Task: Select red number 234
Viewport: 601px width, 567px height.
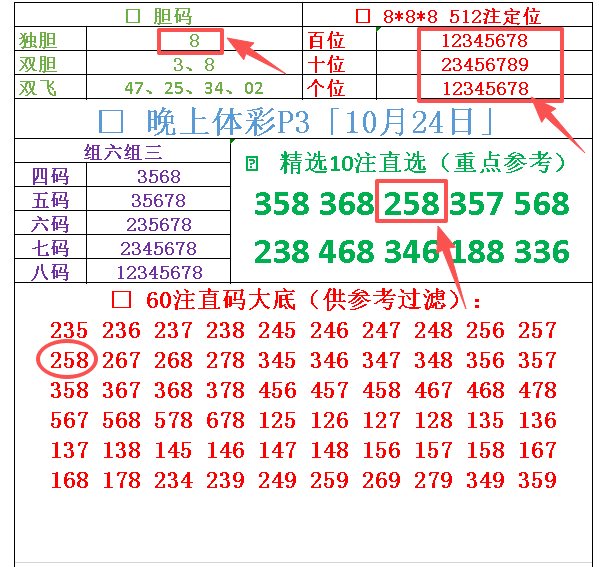Action: pyautogui.click(x=173, y=480)
